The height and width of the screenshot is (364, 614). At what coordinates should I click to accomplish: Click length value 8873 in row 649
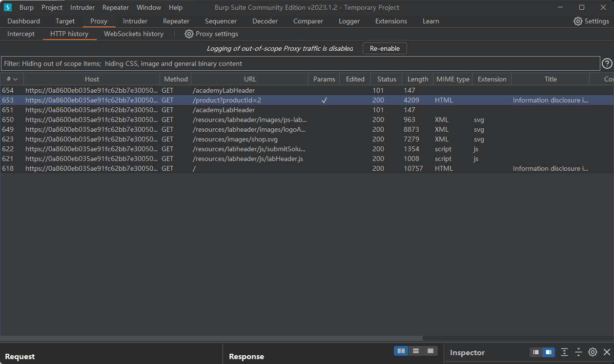(x=411, y=129)
